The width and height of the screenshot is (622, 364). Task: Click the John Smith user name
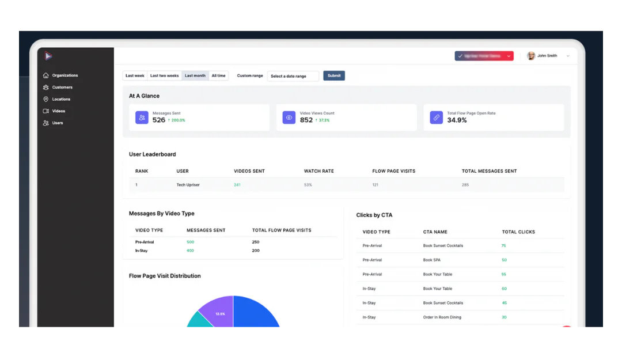coord(547,56)
